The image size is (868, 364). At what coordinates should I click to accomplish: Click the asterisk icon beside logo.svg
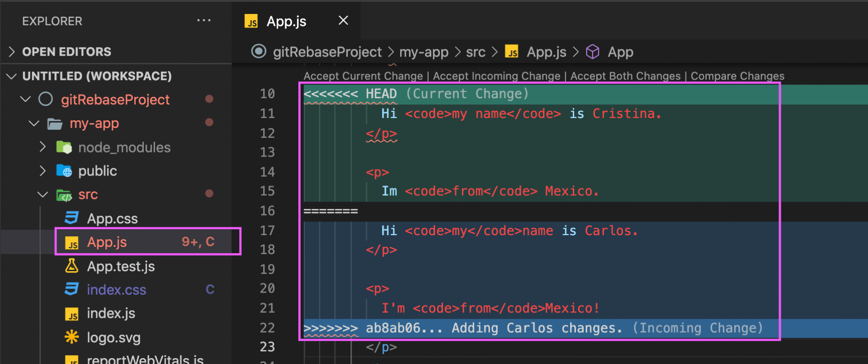71,336
